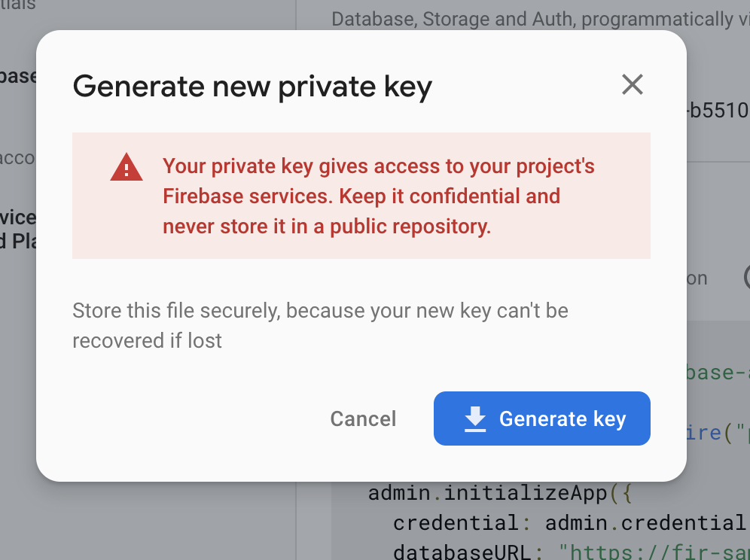The height and width of the screenshot is (560, 750).
Task: Cancel the private key generation
Action: 363,418
